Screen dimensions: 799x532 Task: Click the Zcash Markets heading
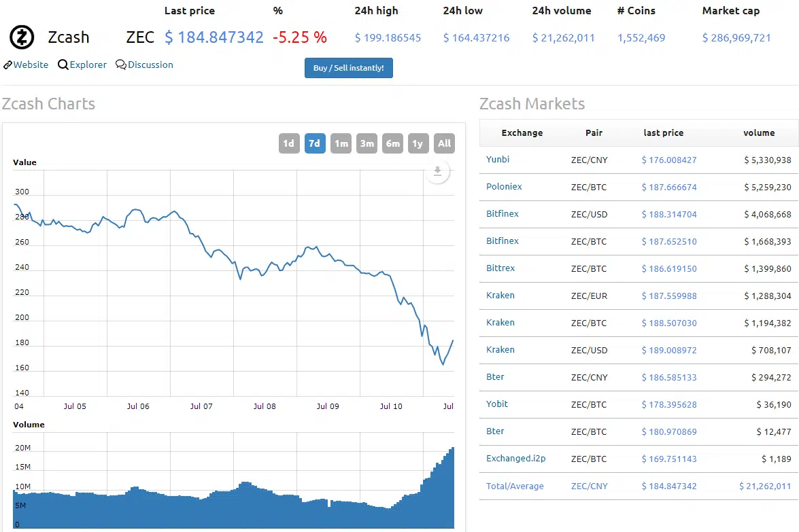coord(532,104)
